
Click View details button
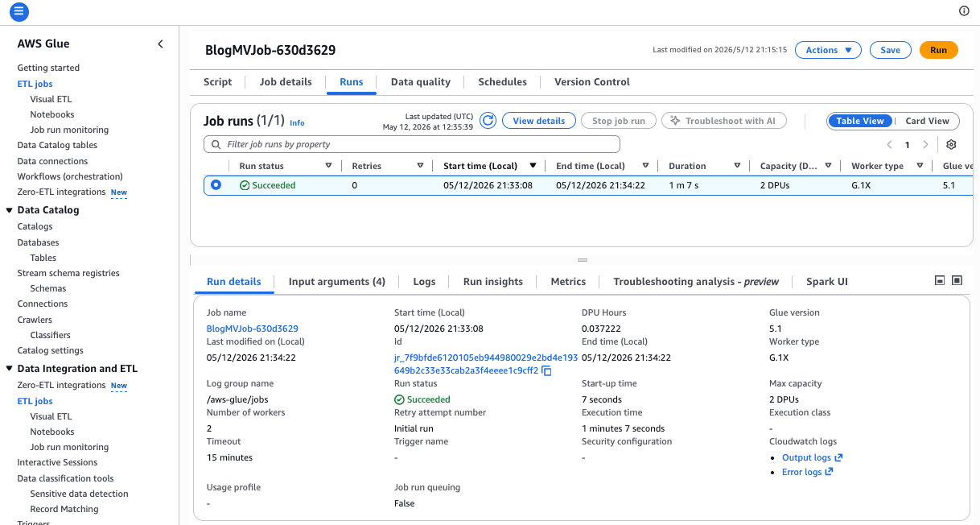tap(539, 121)
